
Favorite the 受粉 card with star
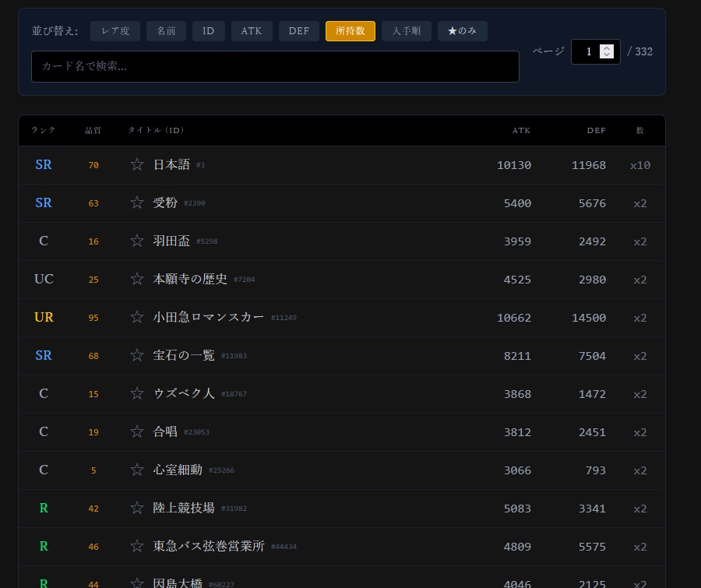click(137, 202)
